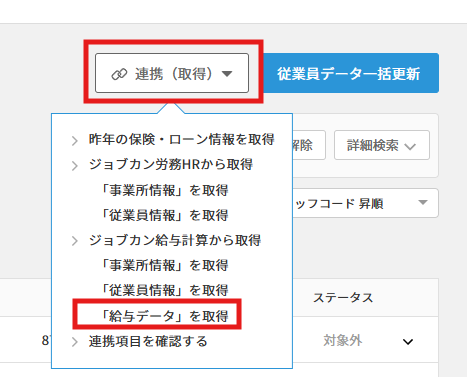Click the ステータス column header
The image size is (467, 377).
pyautogui.click(x=343, y=298)
